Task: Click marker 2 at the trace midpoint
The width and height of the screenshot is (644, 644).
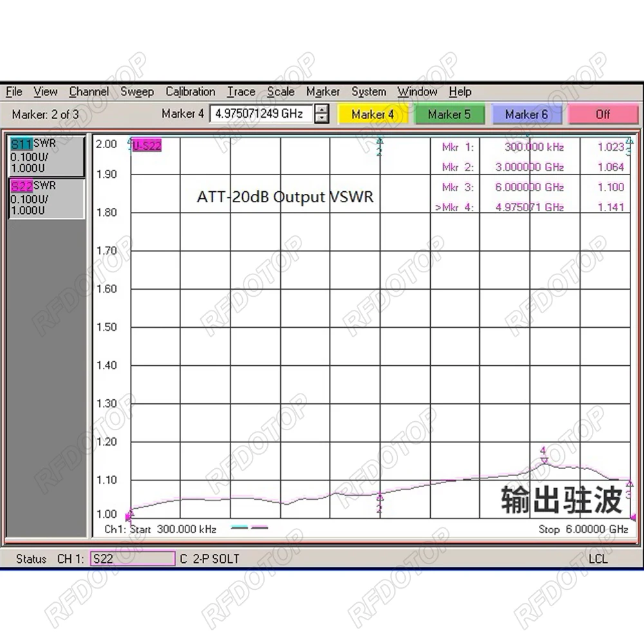Action: (379, 498)
